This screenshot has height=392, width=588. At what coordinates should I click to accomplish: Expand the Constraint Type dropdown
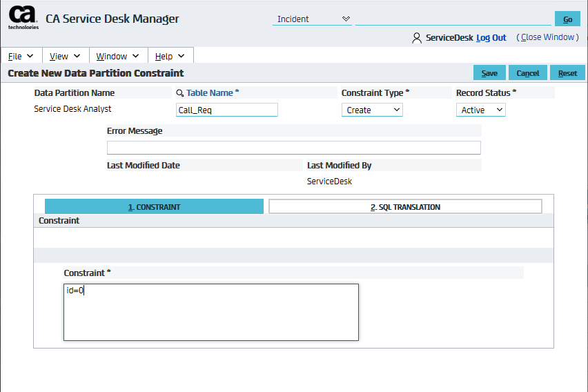[x=372, y=110]
